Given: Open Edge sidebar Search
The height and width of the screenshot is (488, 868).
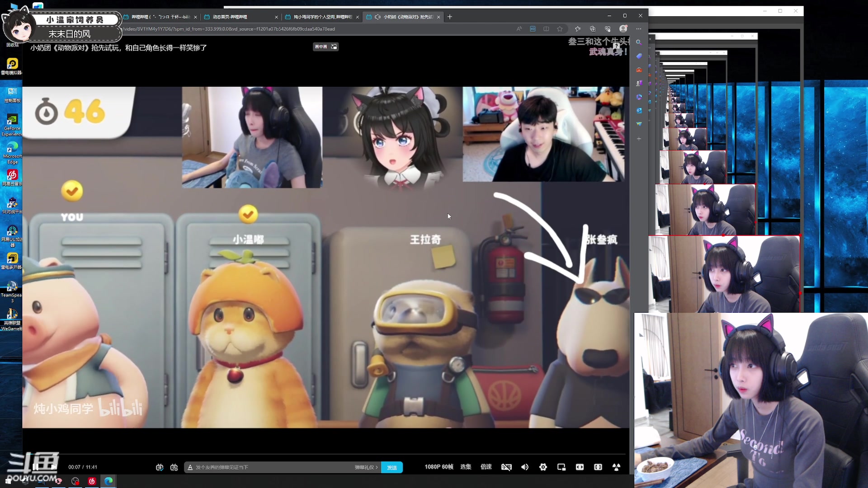Looking at the screenshot, I should [639, 42].
